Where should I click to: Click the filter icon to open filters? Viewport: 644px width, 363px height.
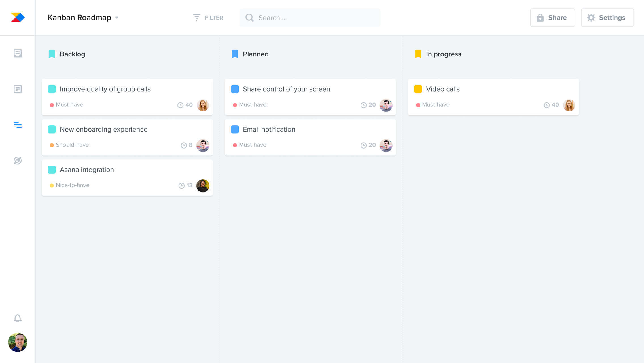click(196, 18)
